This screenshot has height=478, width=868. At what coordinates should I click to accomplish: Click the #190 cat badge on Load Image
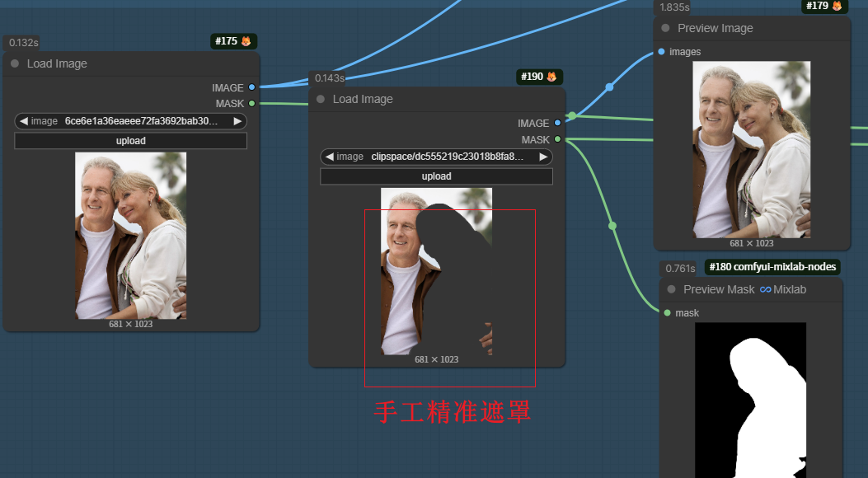point(538,76)
